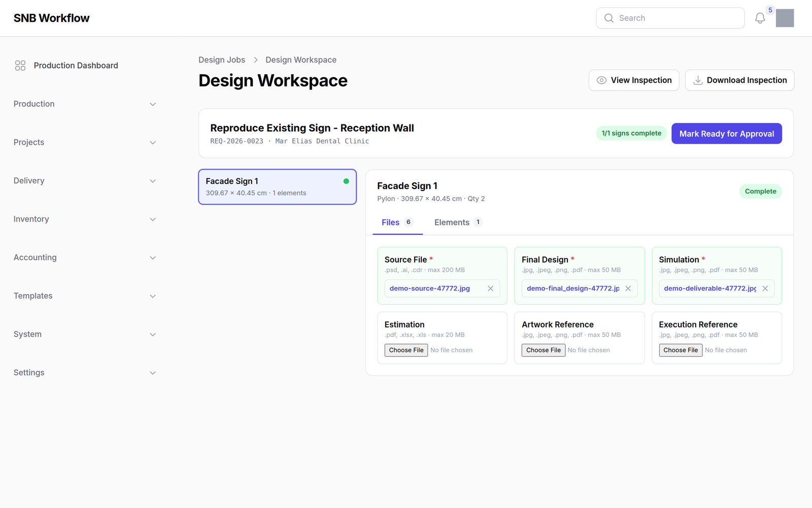The image size is (812, 508).
Task: Click the Production Dashboard grid icon
Action: pos(20,66)
